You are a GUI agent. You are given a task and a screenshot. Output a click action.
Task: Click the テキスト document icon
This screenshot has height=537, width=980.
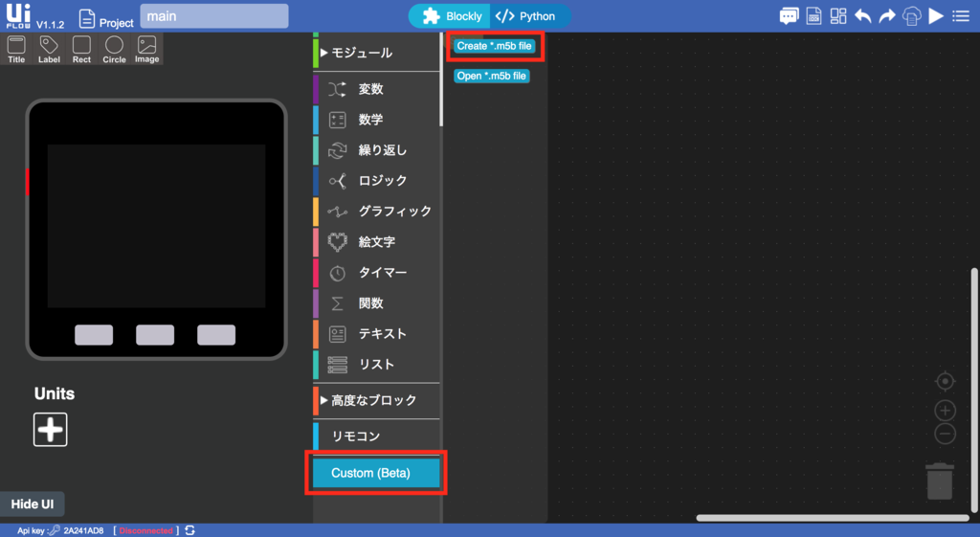[338, 334]
